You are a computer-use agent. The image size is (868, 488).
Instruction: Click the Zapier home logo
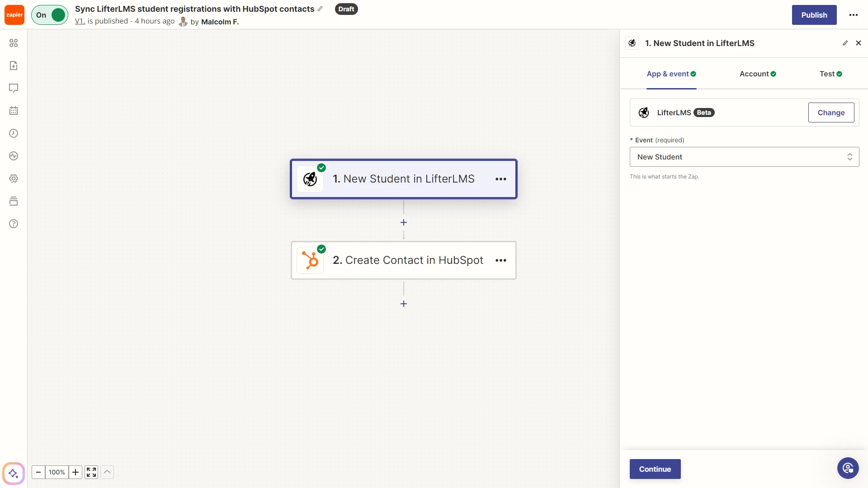tap(14, 15)
